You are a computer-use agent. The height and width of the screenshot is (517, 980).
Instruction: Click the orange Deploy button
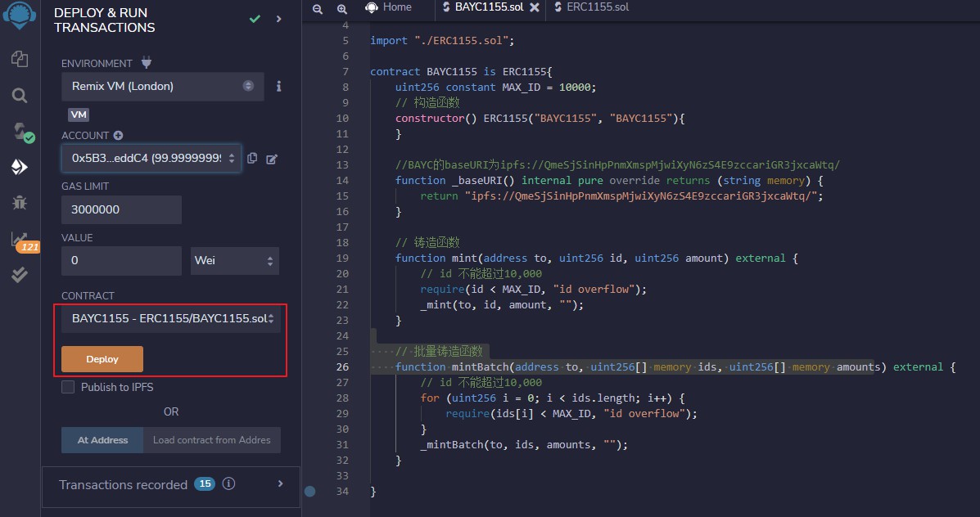(x=102, y=359)
